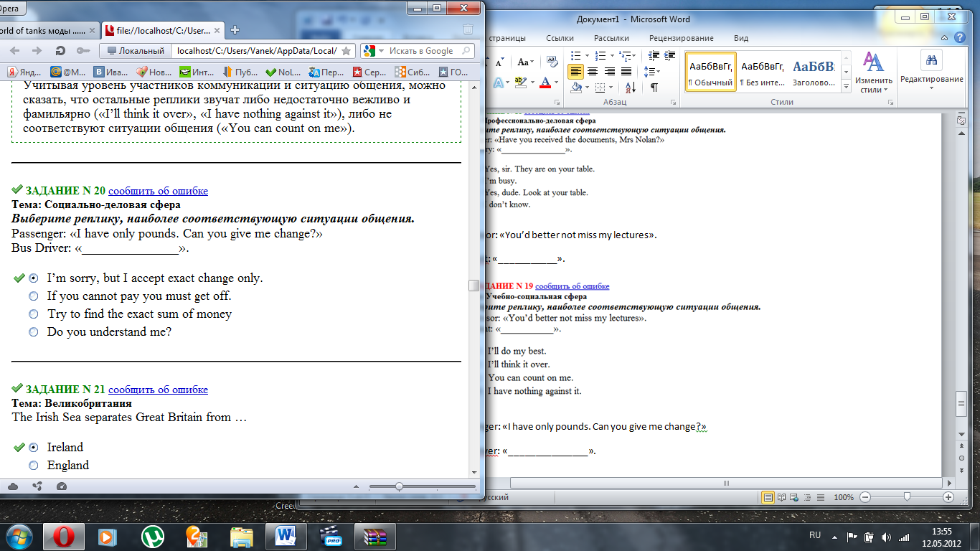The image size is (980, 551).
Task: Select the "Ireland" radio option
Action: (33, 447)
